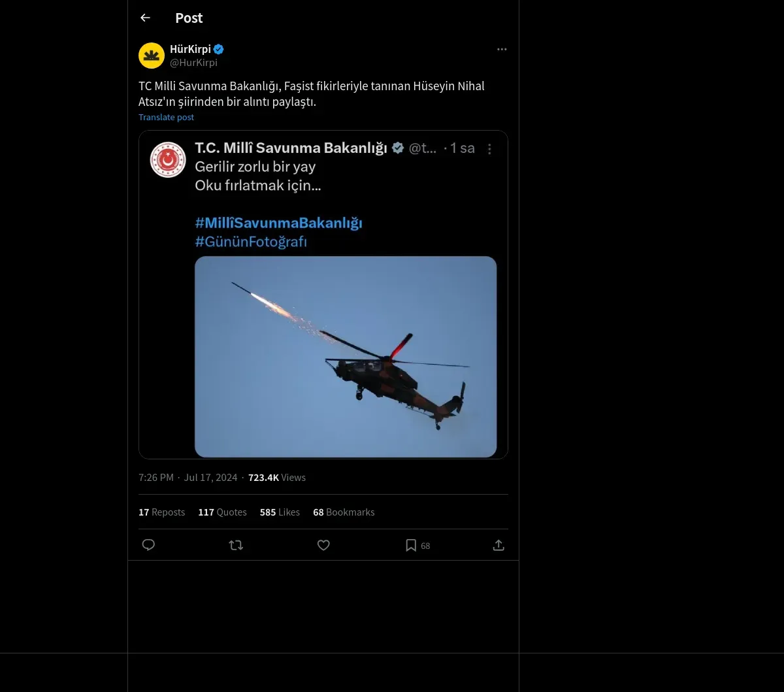View the 17 Reposts list
784x692 pixels.
pos(161,512)
